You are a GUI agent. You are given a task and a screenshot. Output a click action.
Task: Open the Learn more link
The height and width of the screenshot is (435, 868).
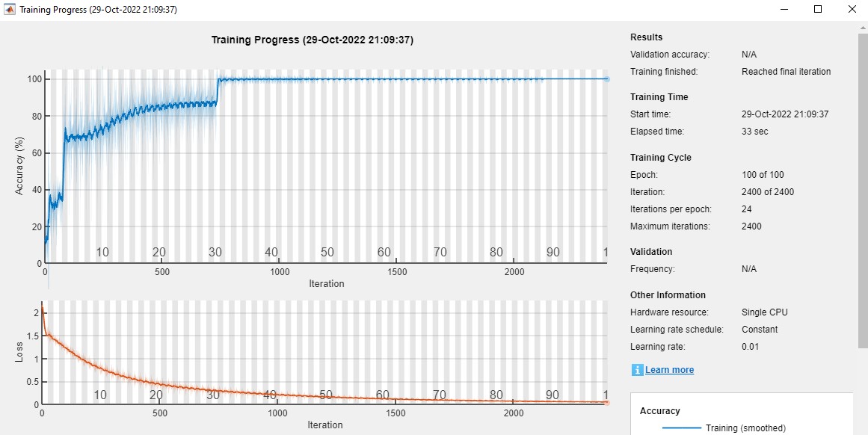tap(669, 370)
